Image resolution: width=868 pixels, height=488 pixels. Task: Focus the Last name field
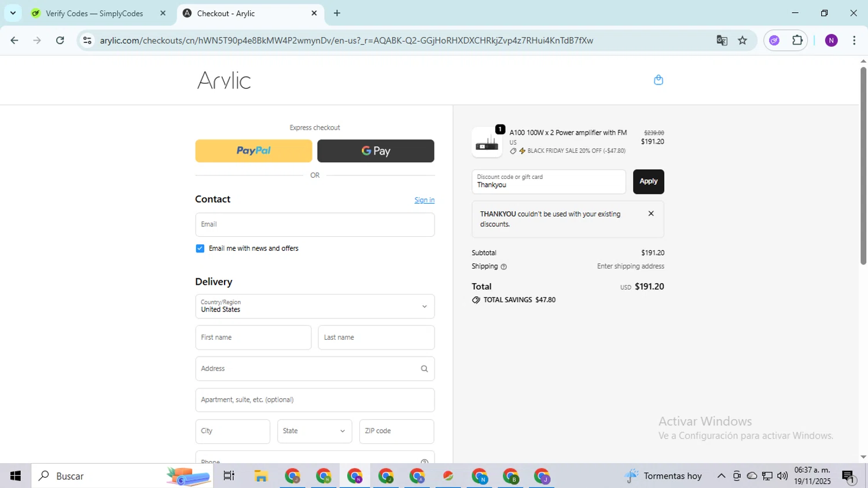click(x=376, y=337)
